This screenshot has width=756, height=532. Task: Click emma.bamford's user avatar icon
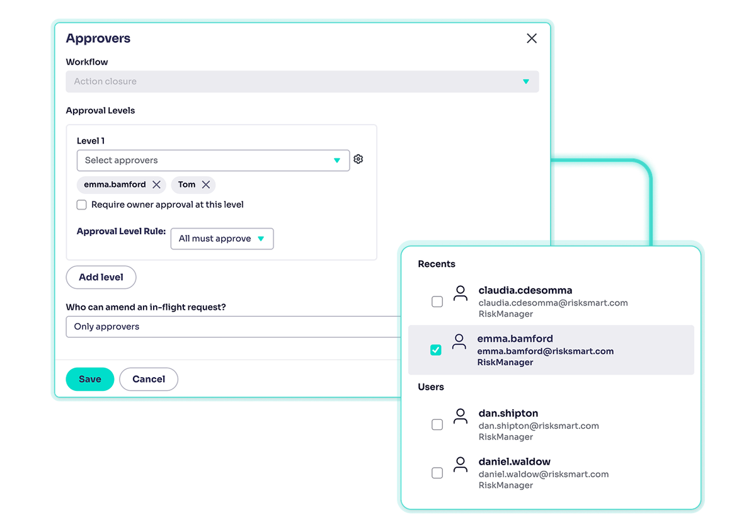pos(459,341)
